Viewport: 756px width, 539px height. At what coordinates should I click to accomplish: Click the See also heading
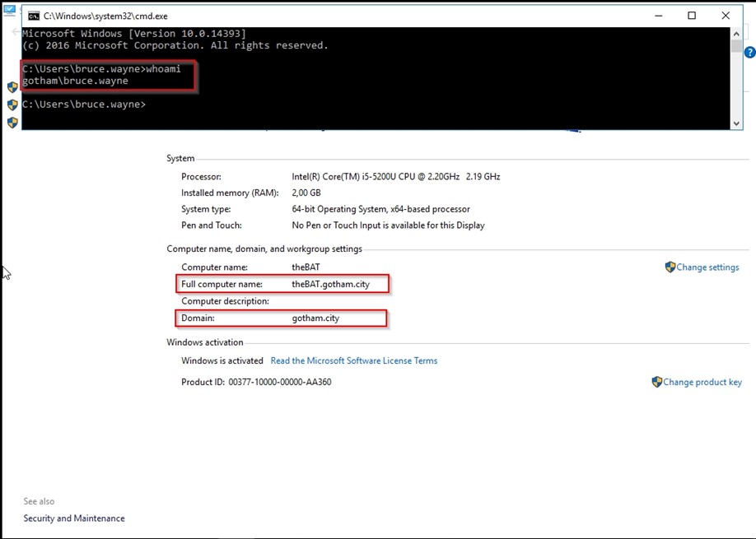coord(39,501)
